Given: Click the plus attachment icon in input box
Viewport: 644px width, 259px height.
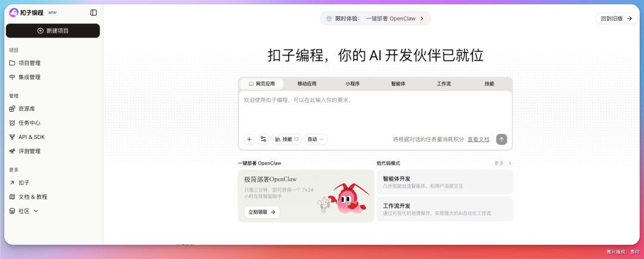Looking at the screenshot, I should [x=249, y=139].
